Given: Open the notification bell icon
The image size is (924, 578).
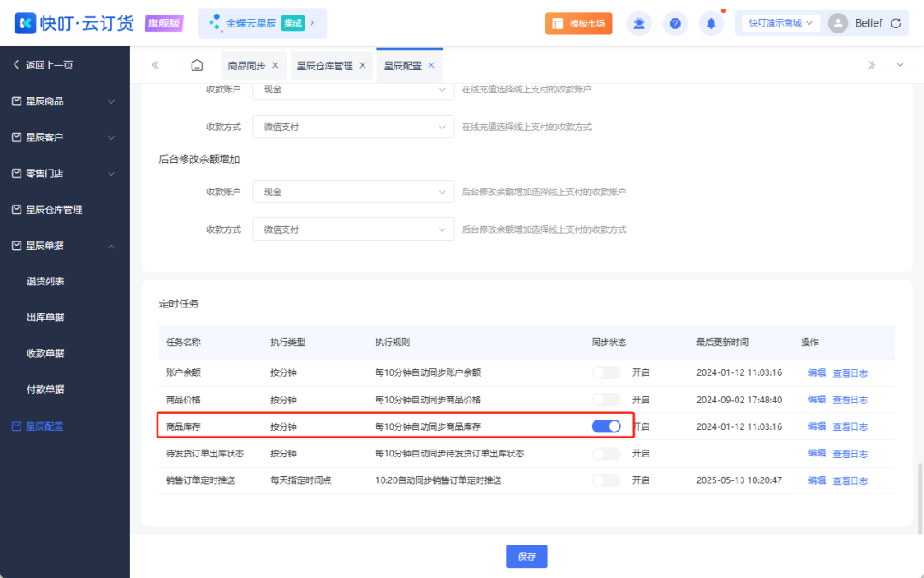Looking at the screenshot, I should click(x=711, y=24).
